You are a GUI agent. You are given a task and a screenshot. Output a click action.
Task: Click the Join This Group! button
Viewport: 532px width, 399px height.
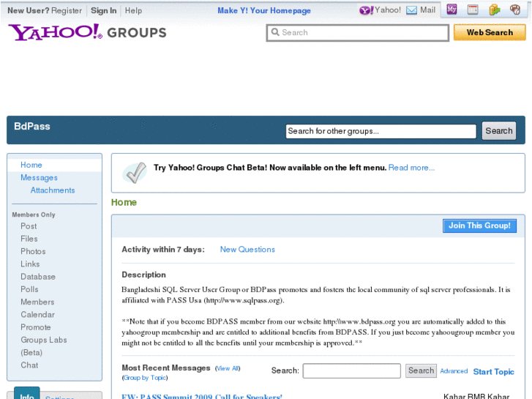point(479,225)
